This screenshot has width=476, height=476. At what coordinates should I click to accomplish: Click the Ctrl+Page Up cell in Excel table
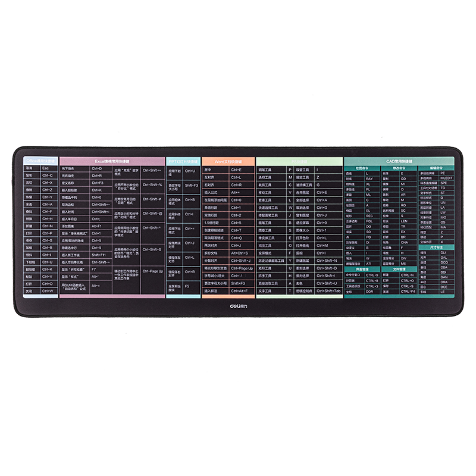pos(153,271)
